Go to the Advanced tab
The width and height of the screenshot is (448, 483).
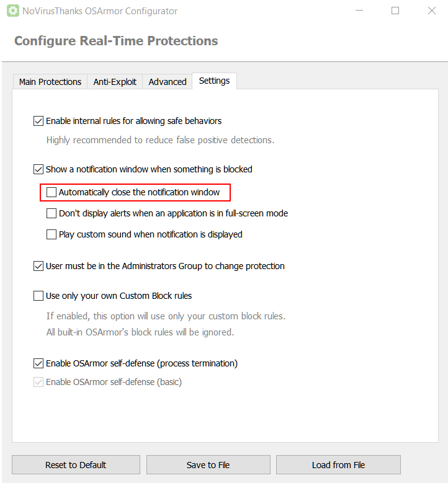(x=168, y=82)
